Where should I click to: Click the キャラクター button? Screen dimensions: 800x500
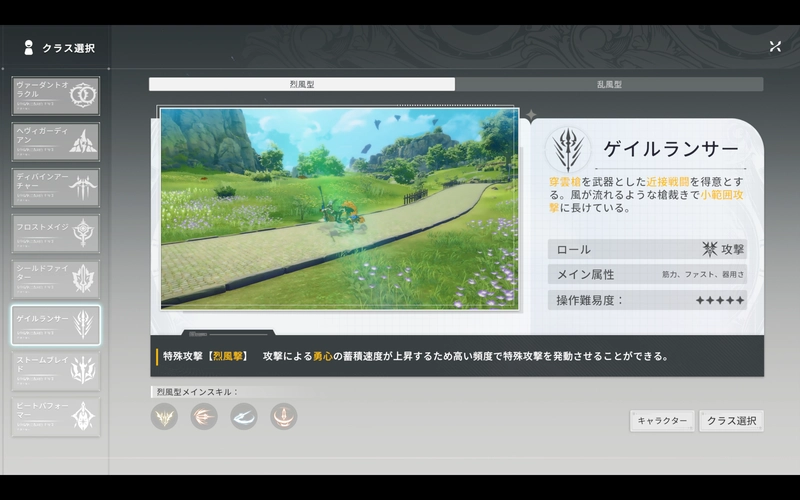(662, 421)
